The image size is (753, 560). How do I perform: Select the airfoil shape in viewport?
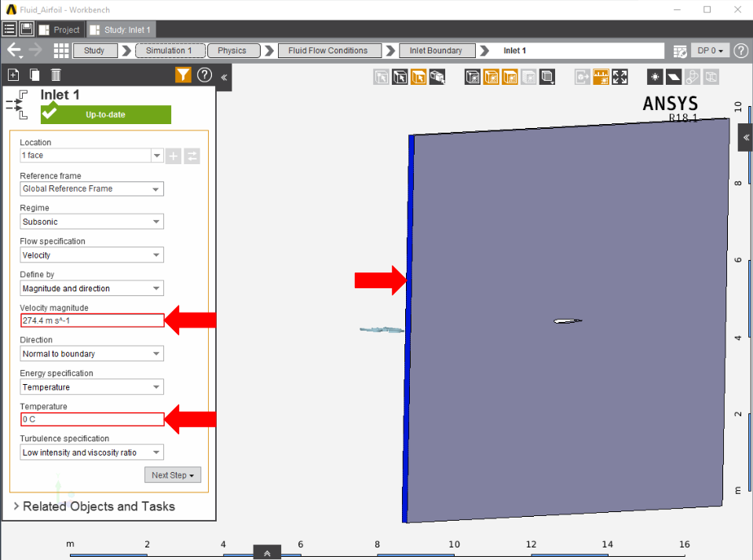(568, 320)
